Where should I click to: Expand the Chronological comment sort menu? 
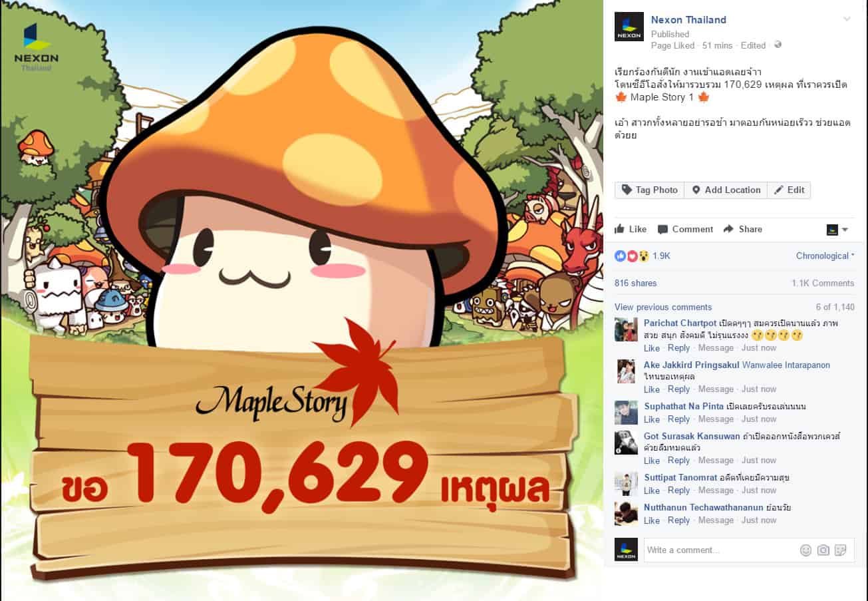[x=825, y=256]
